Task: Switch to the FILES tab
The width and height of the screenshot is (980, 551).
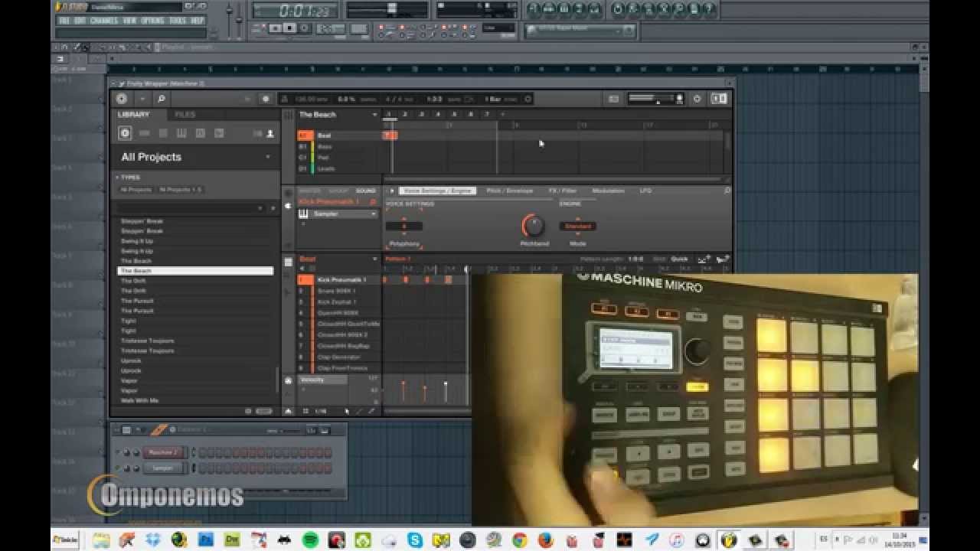Action: point(185,115)
